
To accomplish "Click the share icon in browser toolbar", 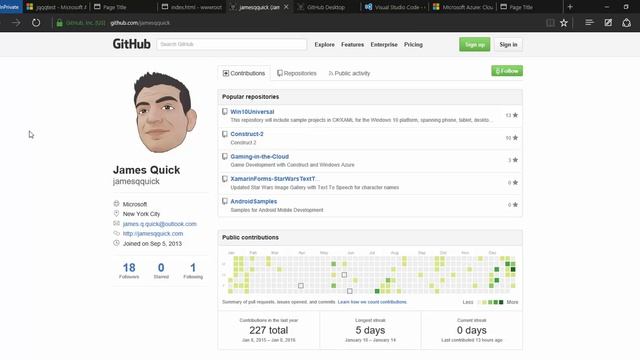I will point(627,23).
